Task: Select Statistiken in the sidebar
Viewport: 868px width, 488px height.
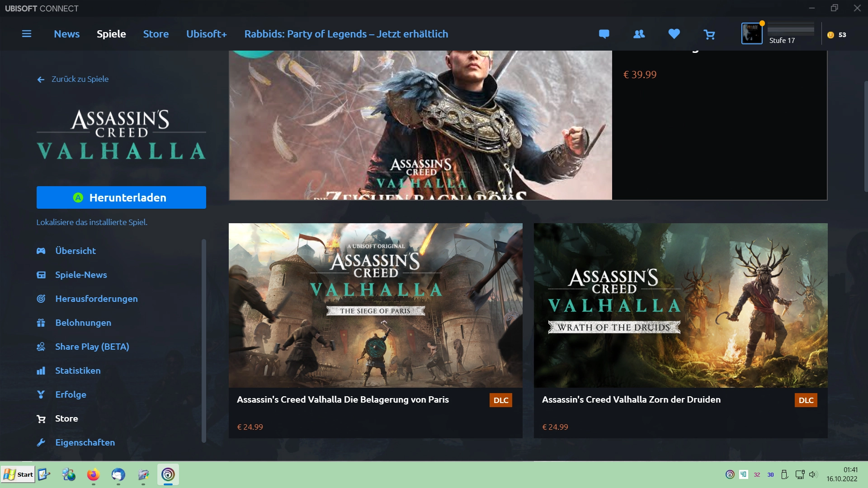Action: [78, 371]
